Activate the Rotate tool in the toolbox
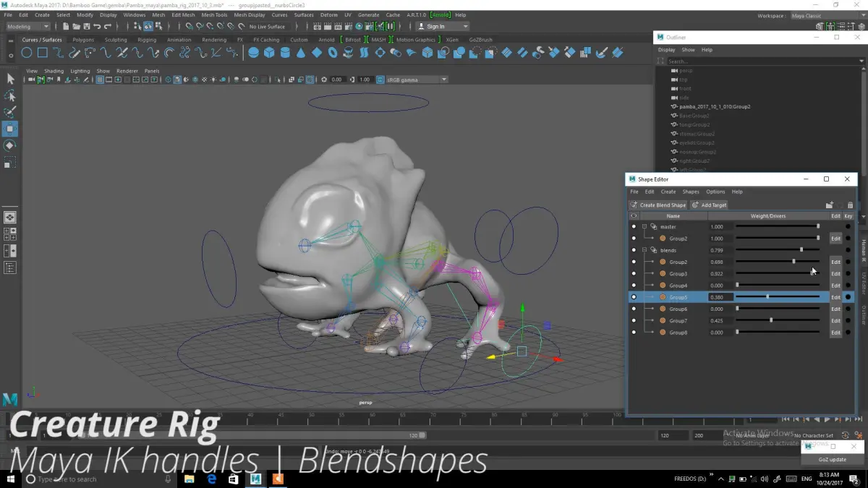 point(10,146)
